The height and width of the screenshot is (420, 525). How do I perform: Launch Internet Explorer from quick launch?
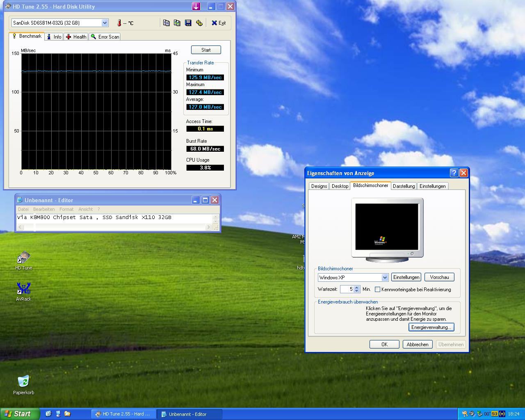click(48, 414)
